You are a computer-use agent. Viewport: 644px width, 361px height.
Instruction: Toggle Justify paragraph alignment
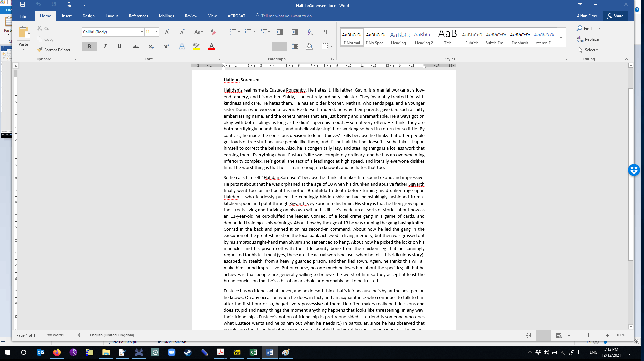point(280,46)
